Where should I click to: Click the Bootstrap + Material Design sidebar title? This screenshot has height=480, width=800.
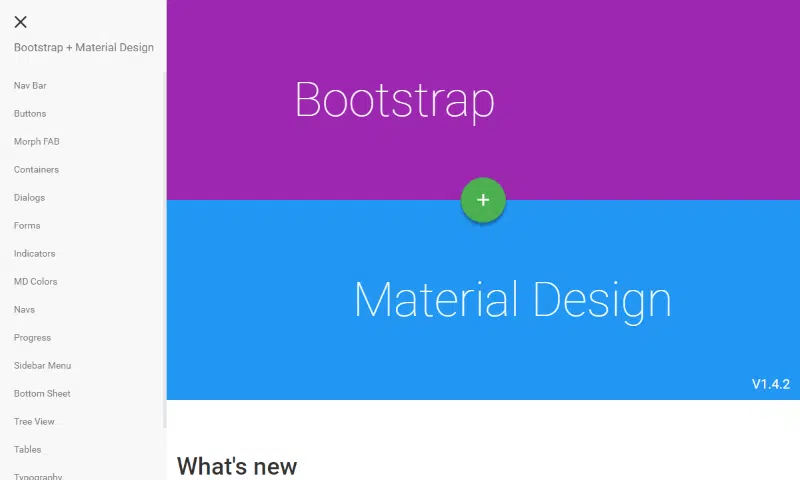pyautogui.click(x=84, y=47)
